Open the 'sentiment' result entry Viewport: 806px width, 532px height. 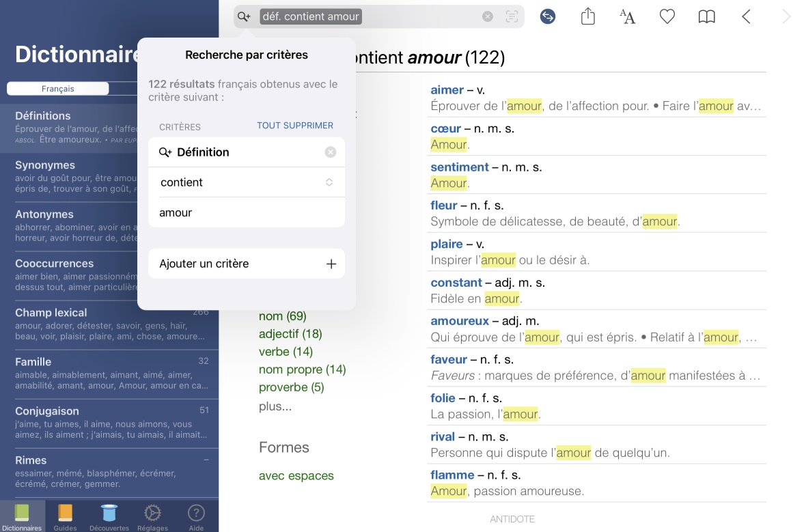[x=459, y=167]
